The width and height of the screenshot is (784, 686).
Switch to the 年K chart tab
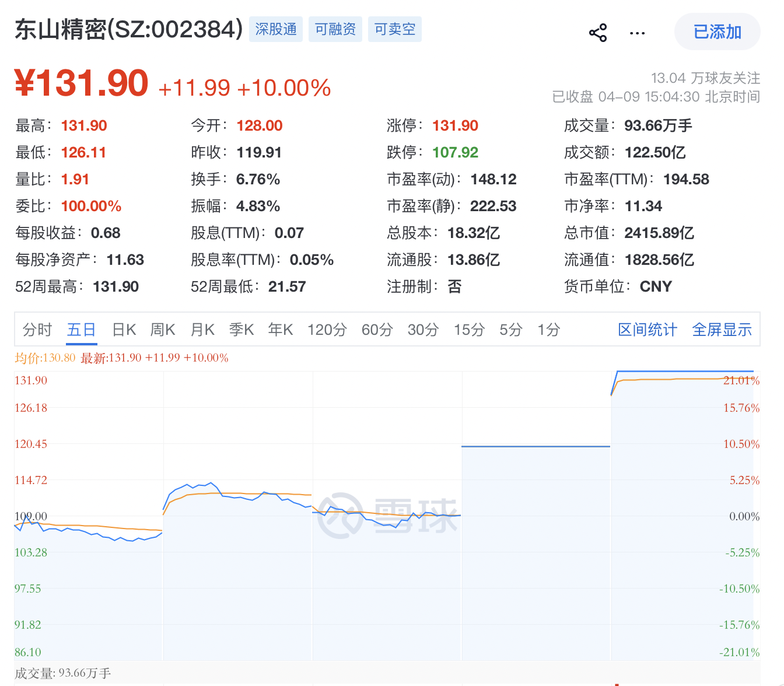(281, 330)
